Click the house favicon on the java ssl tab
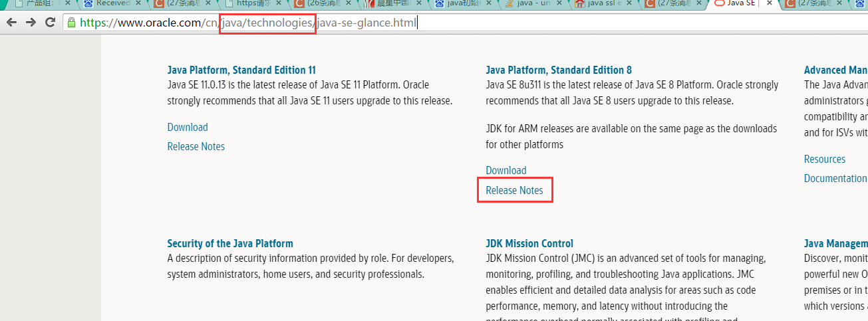The height and width of the screenshot is (321, 868). pyautogui.click(x=579, y=3)
